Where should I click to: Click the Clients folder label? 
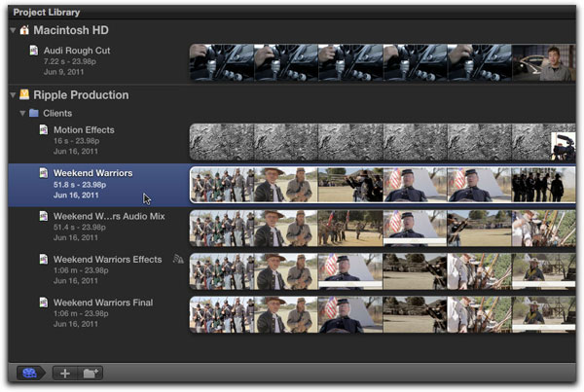tap(57, 113)
